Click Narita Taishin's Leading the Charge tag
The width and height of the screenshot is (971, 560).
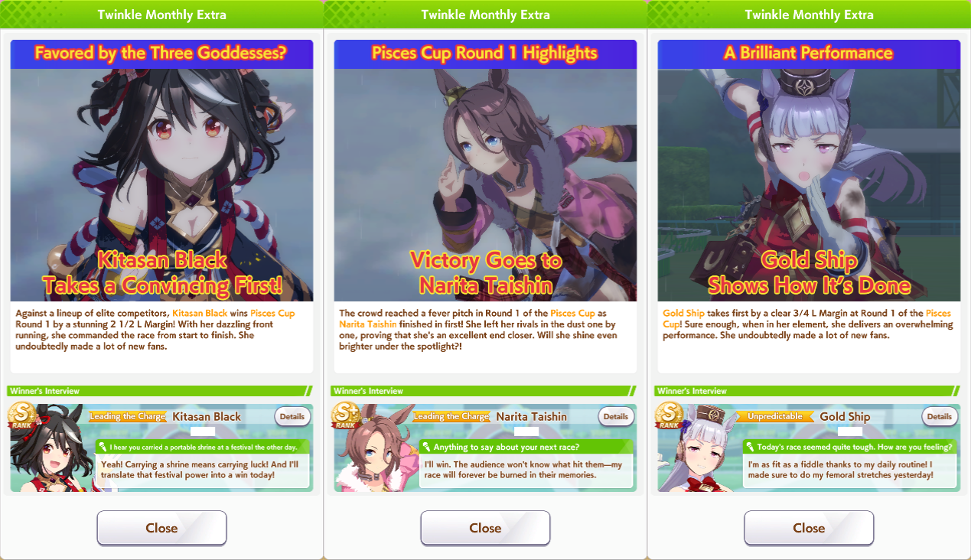point(450,417)
